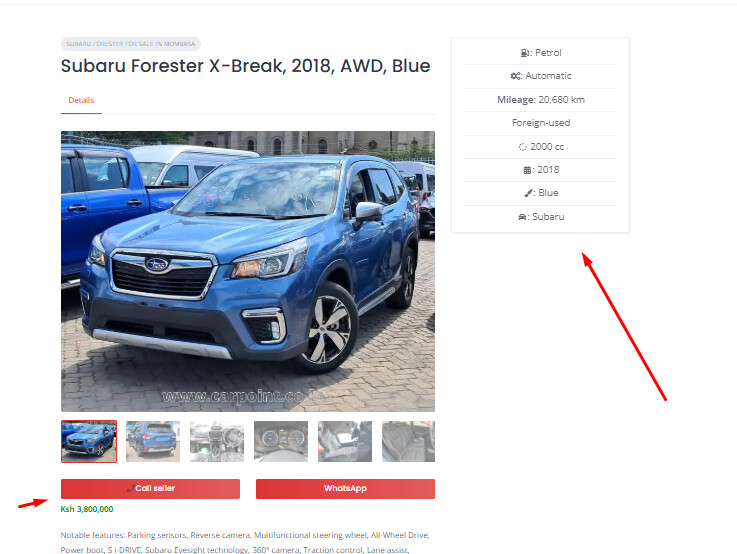The width and height of the screenshot is (737, 554).
Task: Click the phone icon on Call seller
Action: (x=130, y=489)
